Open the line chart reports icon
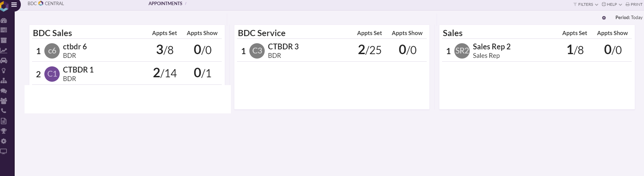This screenshot has width=644, height=176. [x=4, y=50]
